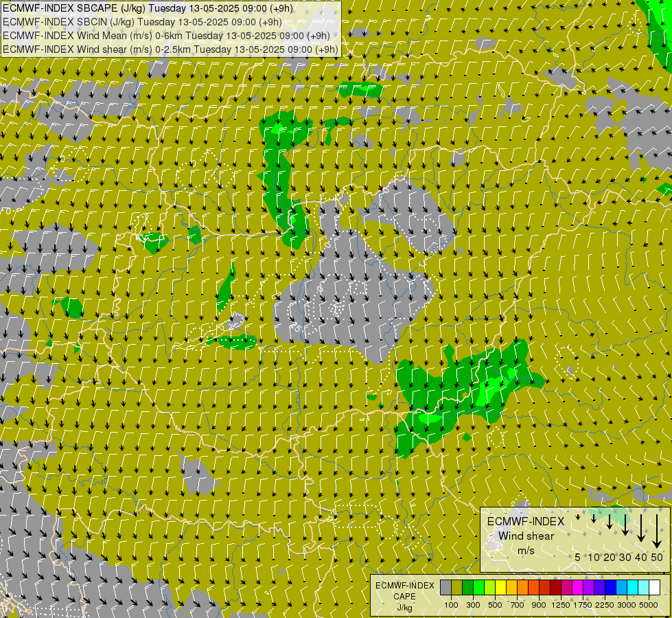Click the number 30 under the wind shear arrows
The width and height of the screenshot is (672, 618).
point(625,557)
